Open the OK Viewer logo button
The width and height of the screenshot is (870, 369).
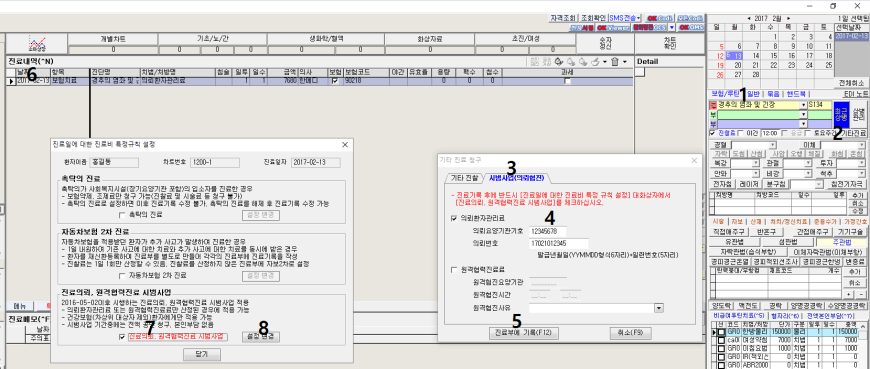612,27
